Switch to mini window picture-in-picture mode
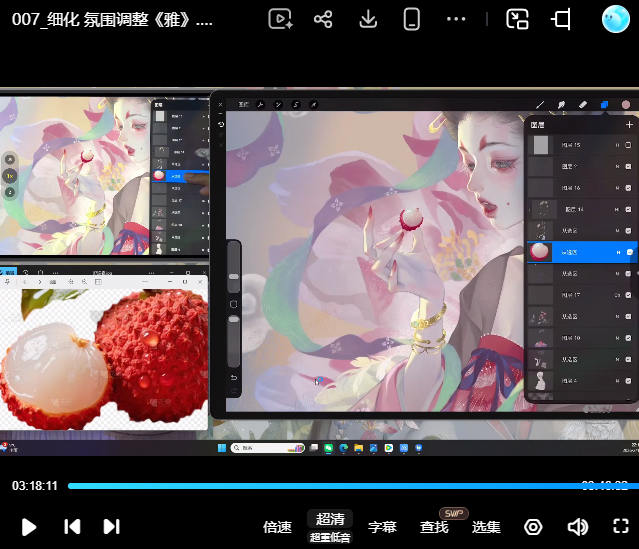 [x=517, y=19]
